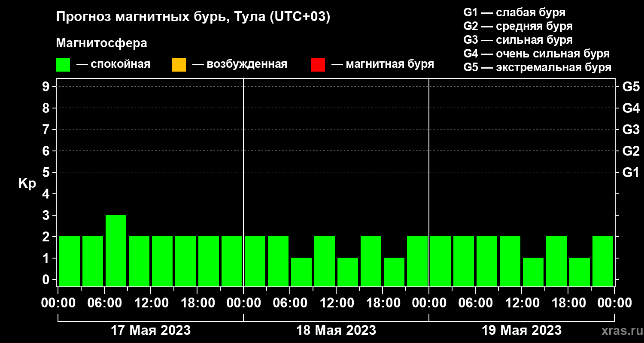Click the red magnetic storm legend swatch
The width and height of the screenshot is (644, 343).
click(x=318, y=65)
